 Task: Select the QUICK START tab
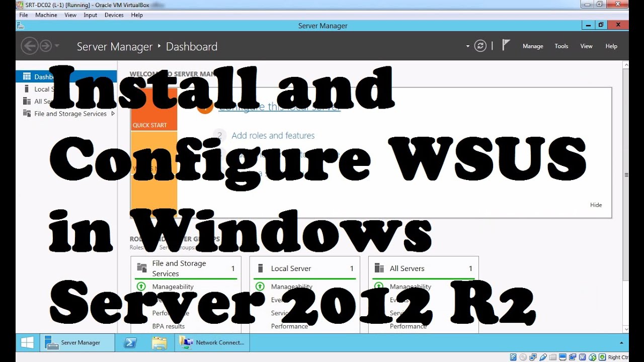coord(154,109)
